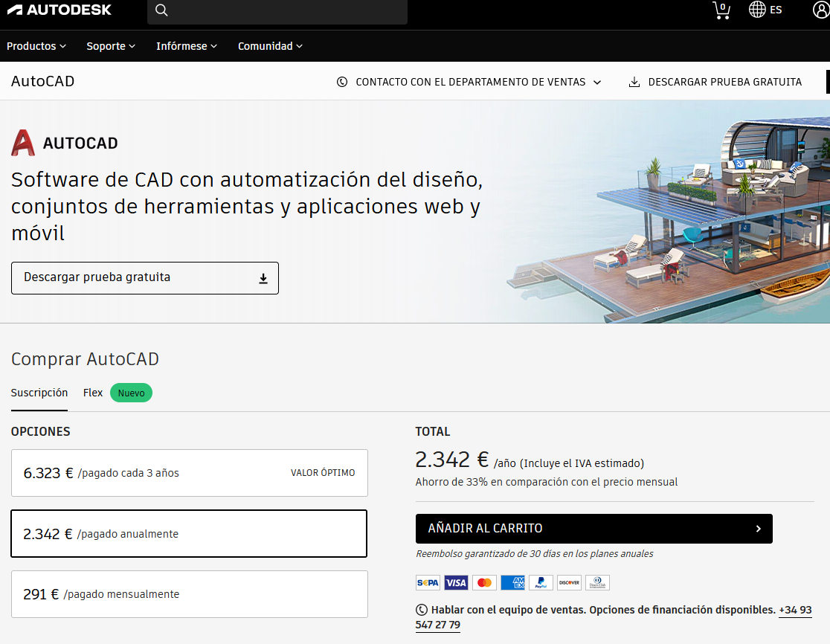830x644 pixels.
Task: Click the search magnifier icon
Action: [161, 10]
